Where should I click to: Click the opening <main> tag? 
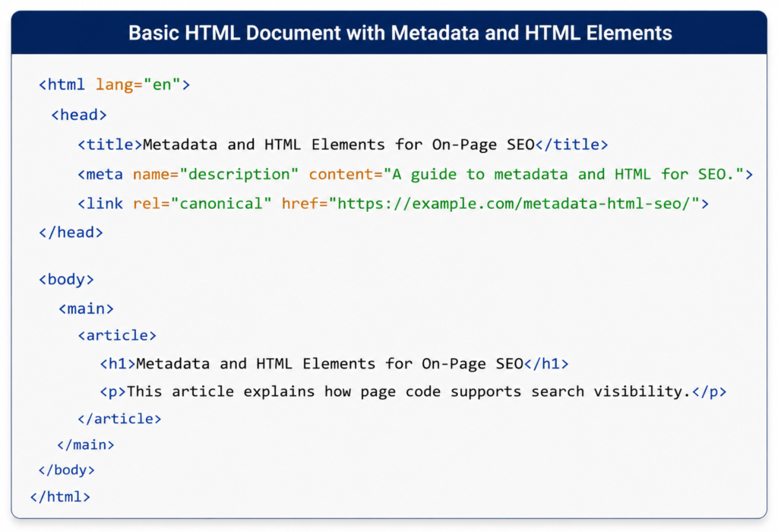point(87,309)
